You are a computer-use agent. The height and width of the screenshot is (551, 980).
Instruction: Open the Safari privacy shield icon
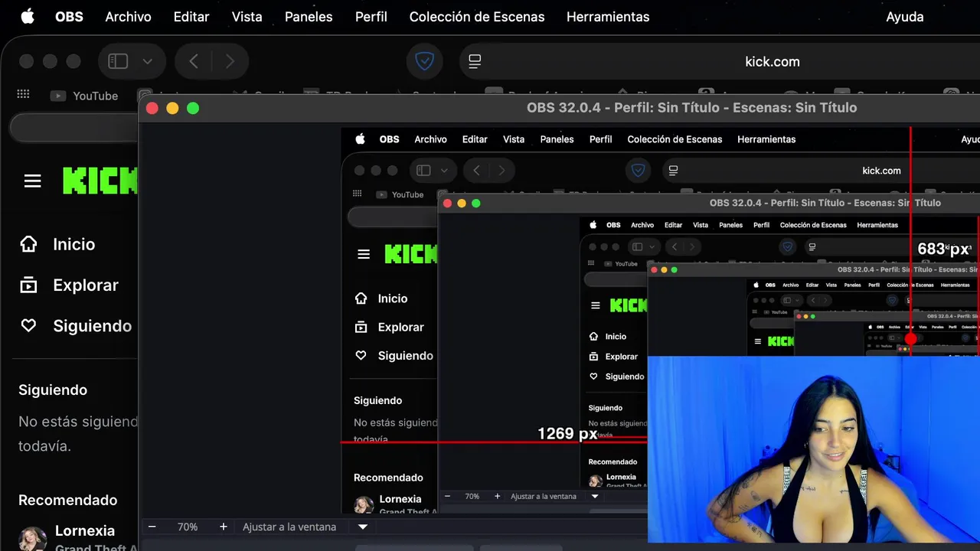pos(425,61)
